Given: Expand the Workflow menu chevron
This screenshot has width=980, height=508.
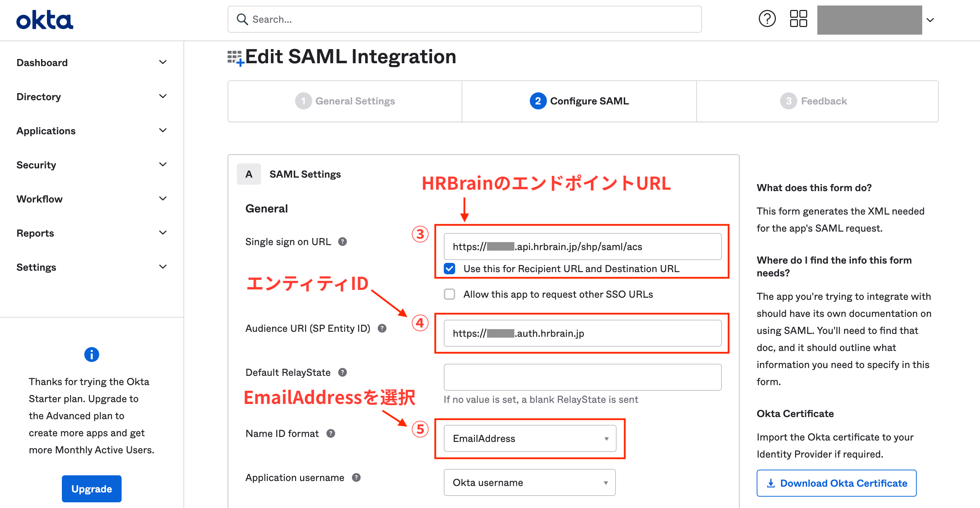Looking at the screenshot, I should 163,199.
